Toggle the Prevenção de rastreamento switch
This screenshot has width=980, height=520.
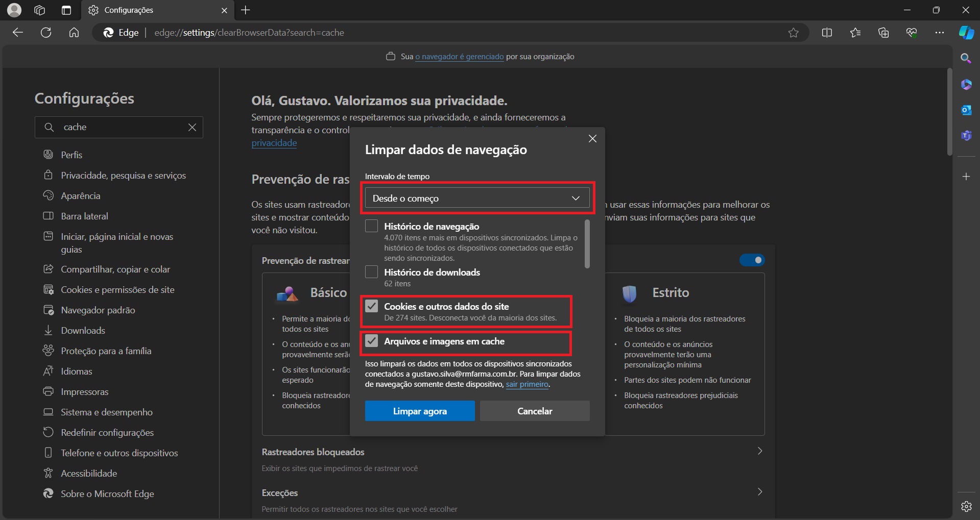click(x=752, y=260)
